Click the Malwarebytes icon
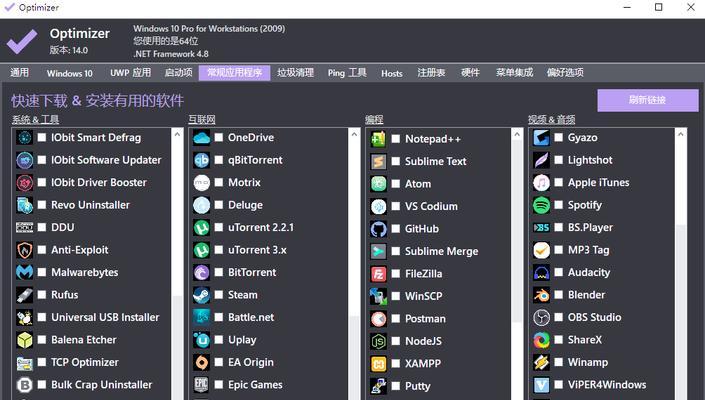The width and height of the screenshot is (705, 400). click(x=24, y=272)
